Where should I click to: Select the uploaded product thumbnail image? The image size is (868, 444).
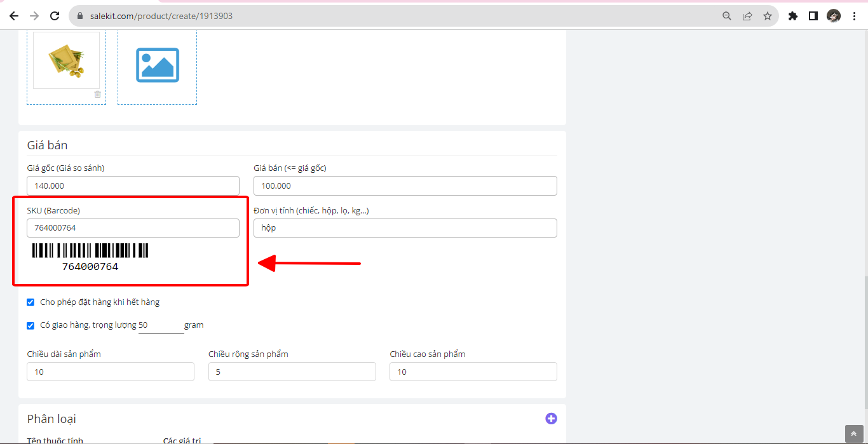pos(66,61)
